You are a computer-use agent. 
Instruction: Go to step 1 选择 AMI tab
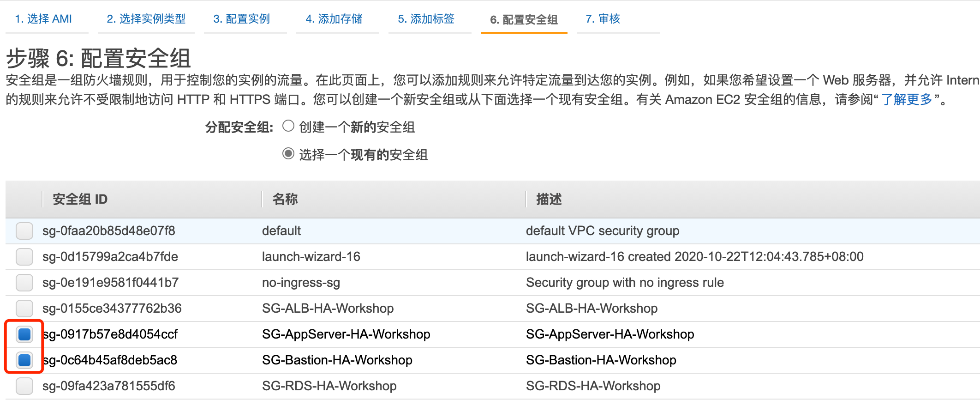click(43, 19)
